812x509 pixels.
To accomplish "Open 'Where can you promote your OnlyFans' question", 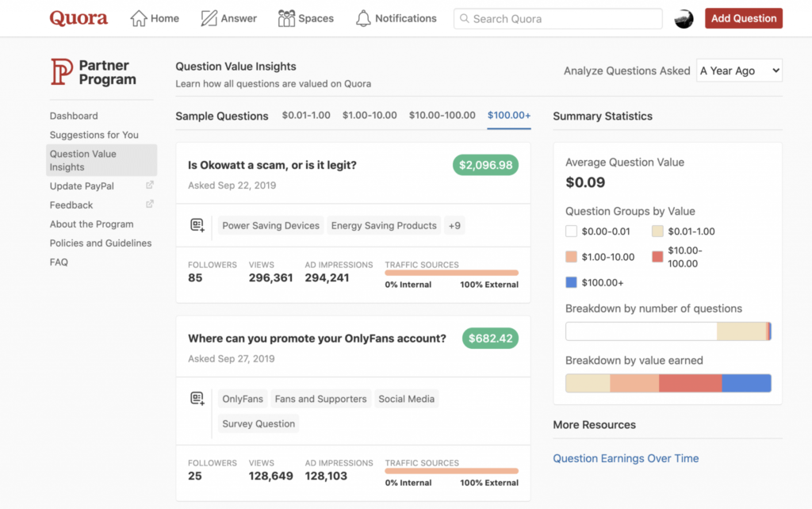I will 316,338.
